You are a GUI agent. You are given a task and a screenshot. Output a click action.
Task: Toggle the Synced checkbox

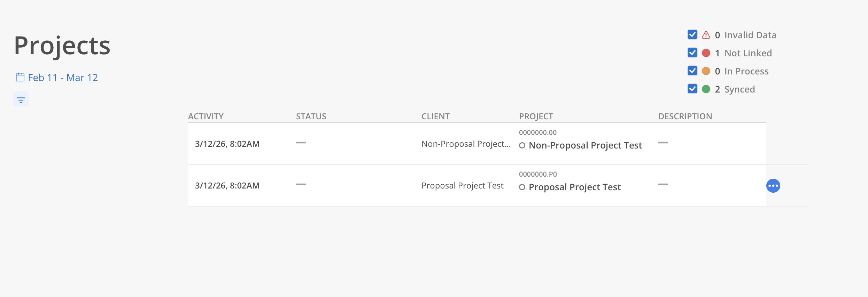[x=692, y=89]
